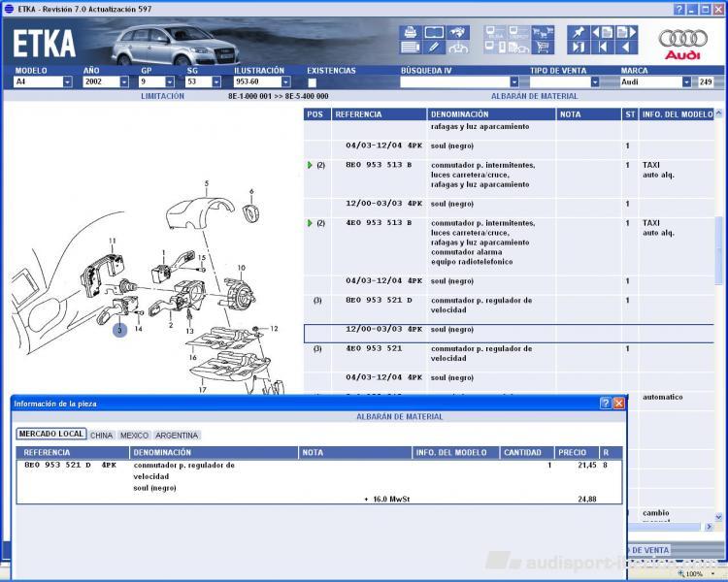Click the printer icon in the toolbar
Viewport: 728px width, 582px height.
tap(411, 32)
